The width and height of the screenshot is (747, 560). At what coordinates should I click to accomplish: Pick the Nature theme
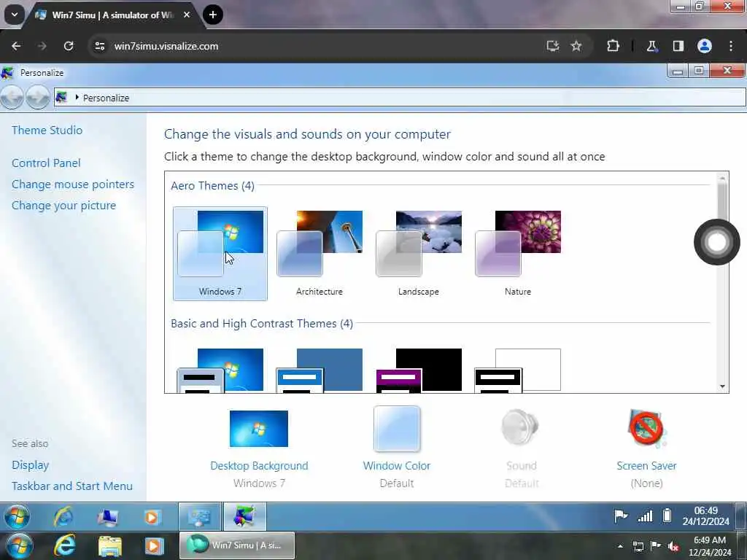tap(518, 253)
